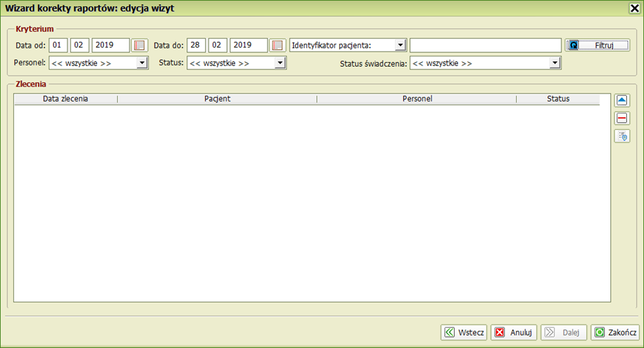Viewport: 644px width, 348px height.
Task: Click the red minus remove icon
Action: [x=622, y=118]
